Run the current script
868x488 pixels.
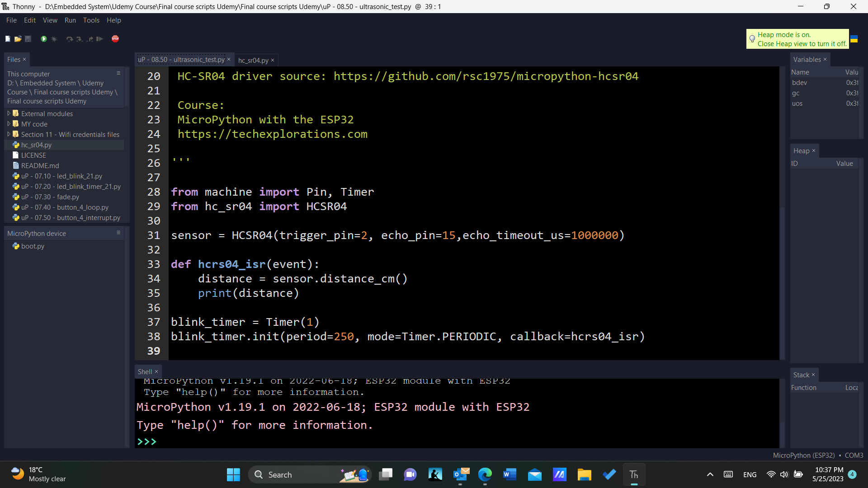[x=43, y=39]
